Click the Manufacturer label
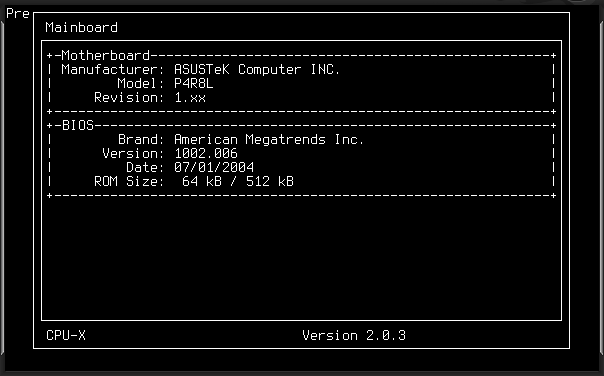This screenshot has width=604, height=376. click(x=113, y=70)
